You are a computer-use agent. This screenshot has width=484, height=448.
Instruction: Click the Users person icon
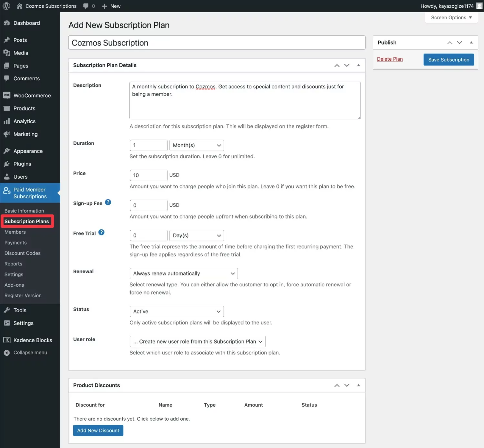(x=7, y=177)
